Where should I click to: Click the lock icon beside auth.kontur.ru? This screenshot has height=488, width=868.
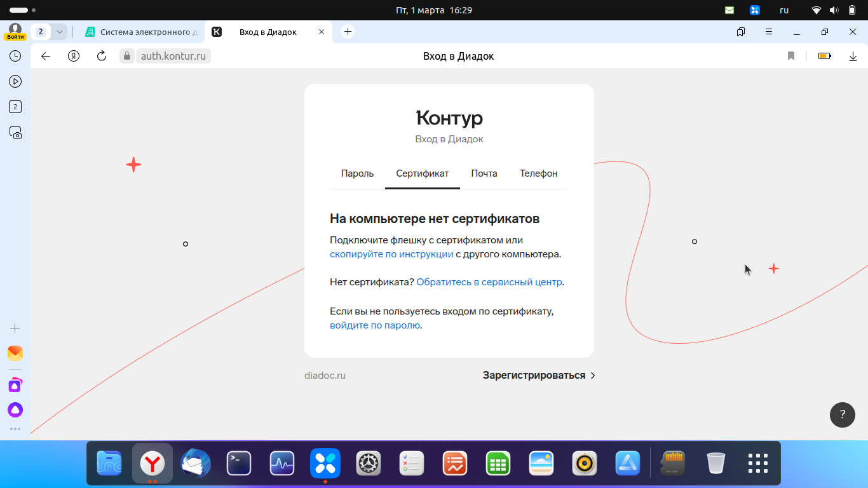click(127, 56)
